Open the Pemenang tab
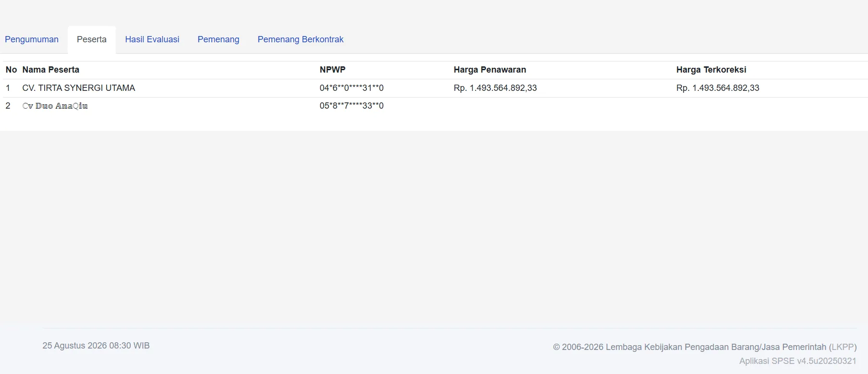Image resolution: width=868 pixels, height=374 pixels. (x=219, y=39)
